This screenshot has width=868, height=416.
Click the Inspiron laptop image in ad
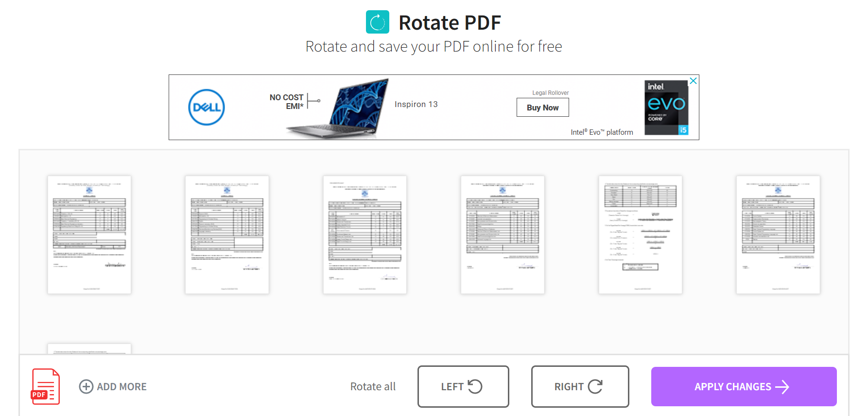point(338,108)
